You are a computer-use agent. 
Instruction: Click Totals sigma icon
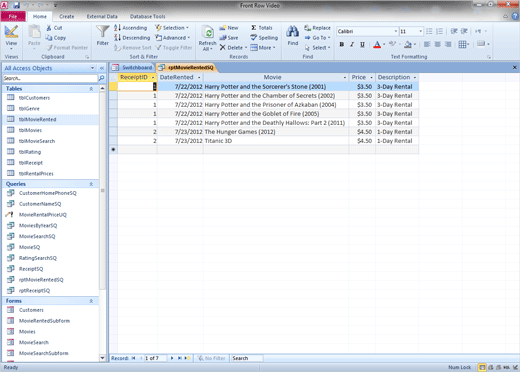[254, 28]
